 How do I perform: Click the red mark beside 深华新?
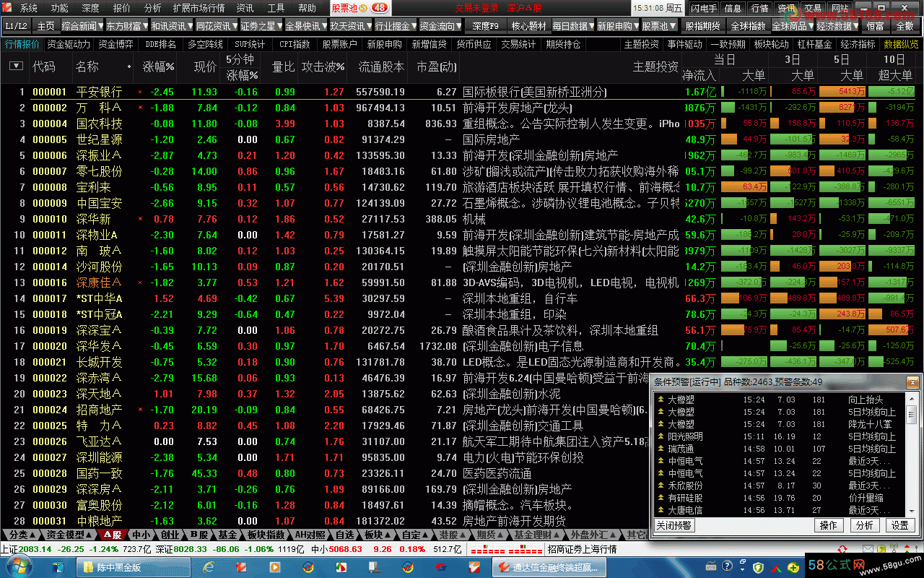(x=140, y=219)
